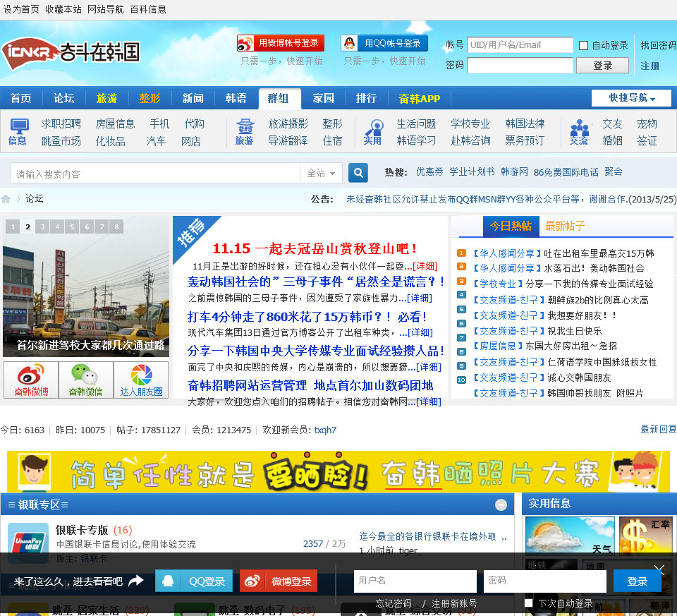This screenshot has width=677, height=616.
Task: Open the 首尔新进驾校 slideshow image
Action: (85, 287)
